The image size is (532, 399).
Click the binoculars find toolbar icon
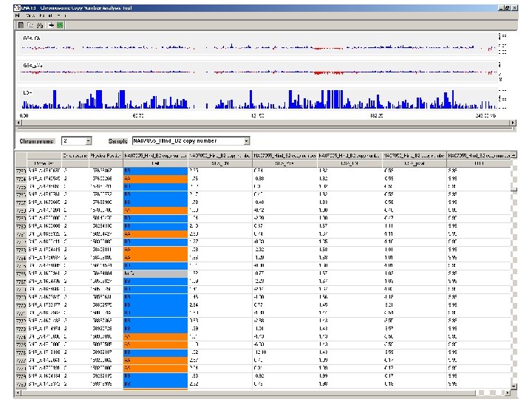point(40,25)
